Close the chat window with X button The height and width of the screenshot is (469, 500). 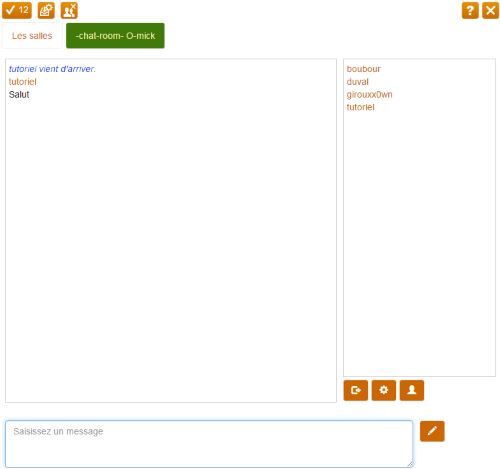(490, 10)
